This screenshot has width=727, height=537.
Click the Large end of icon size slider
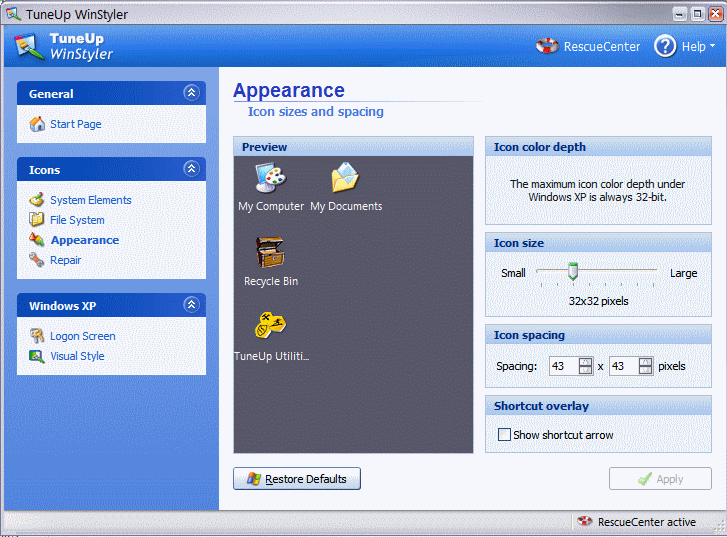683,273
